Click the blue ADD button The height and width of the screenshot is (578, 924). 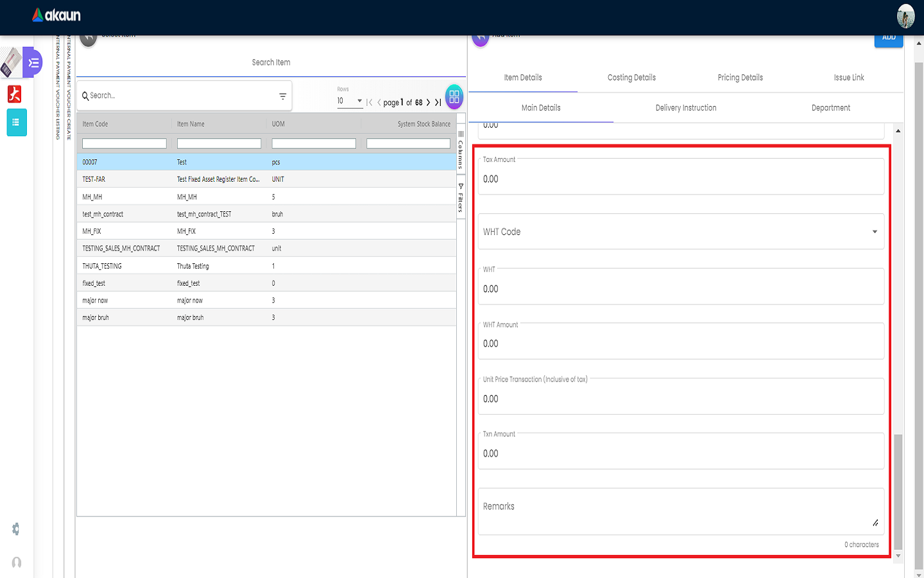[x=889, y=39]
